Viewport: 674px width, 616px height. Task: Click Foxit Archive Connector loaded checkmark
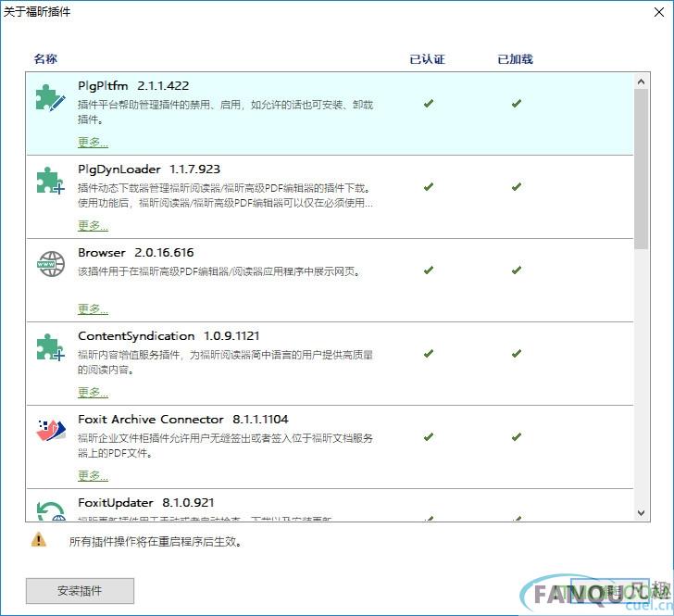(517, 437)
